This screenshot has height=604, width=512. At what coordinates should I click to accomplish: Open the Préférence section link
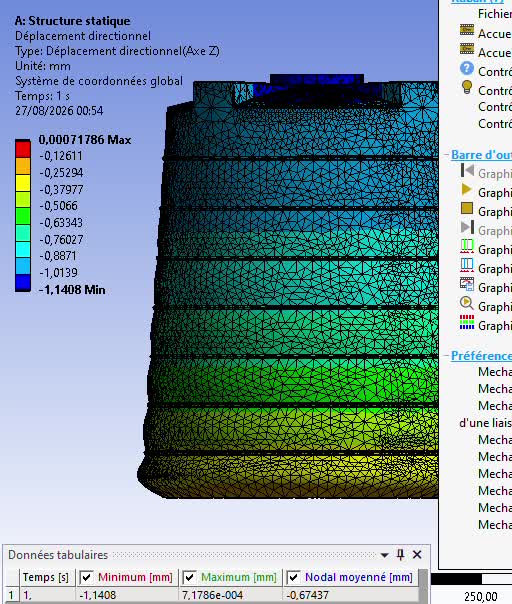tap(481, 356)
